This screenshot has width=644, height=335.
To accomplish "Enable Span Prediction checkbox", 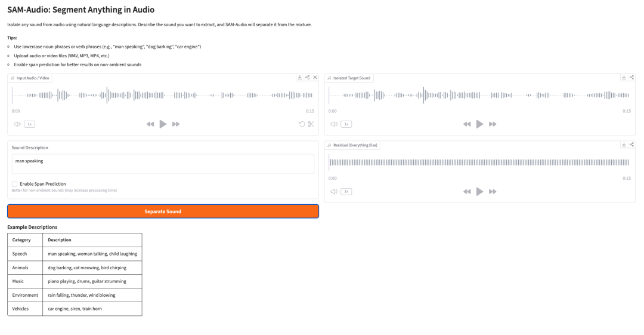I will (15, 184).
